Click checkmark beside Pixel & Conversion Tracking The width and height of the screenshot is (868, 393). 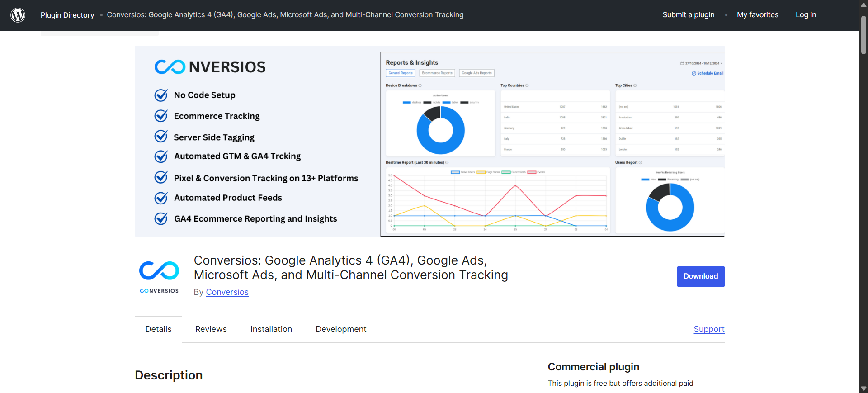tap(161, 178)
